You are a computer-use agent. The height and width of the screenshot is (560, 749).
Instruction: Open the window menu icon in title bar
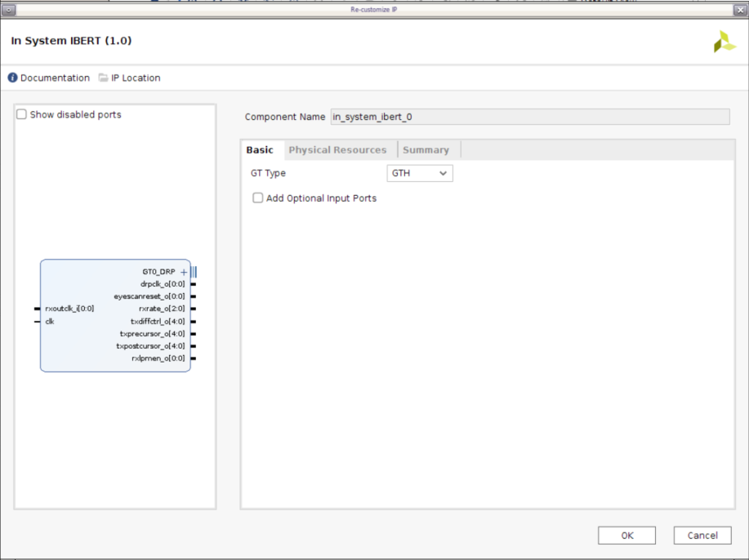pyautogui.click(x=9, y=10)
